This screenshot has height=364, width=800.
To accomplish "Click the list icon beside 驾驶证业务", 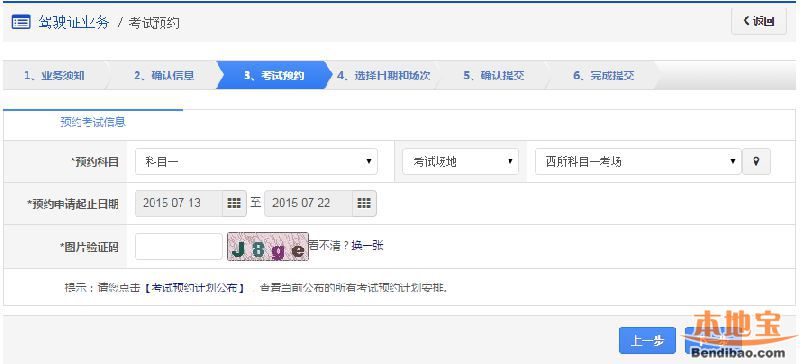I will coord(21,22).
